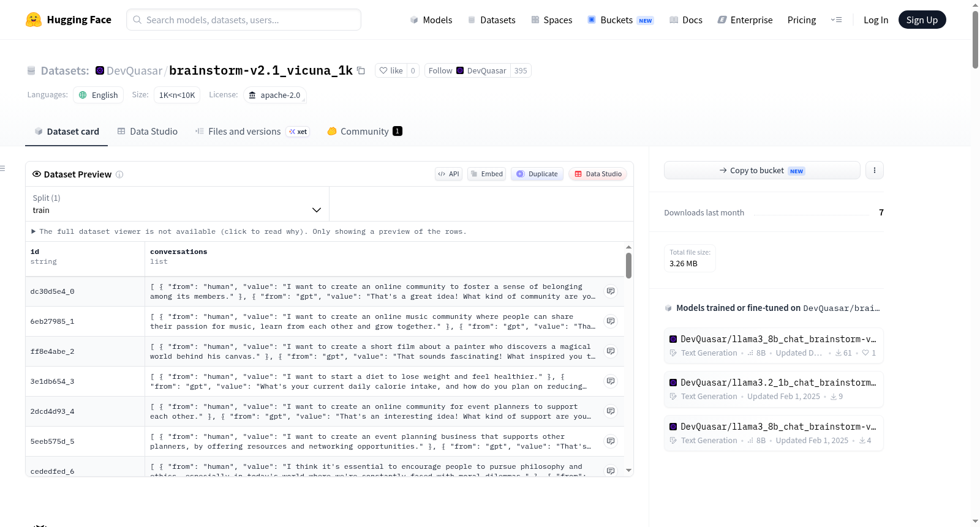This screenshot has width=980, height=527.
Task: Open conversation viewer for row 3e1db654_3
Action: pyautogui.click(x=611, y=381)
